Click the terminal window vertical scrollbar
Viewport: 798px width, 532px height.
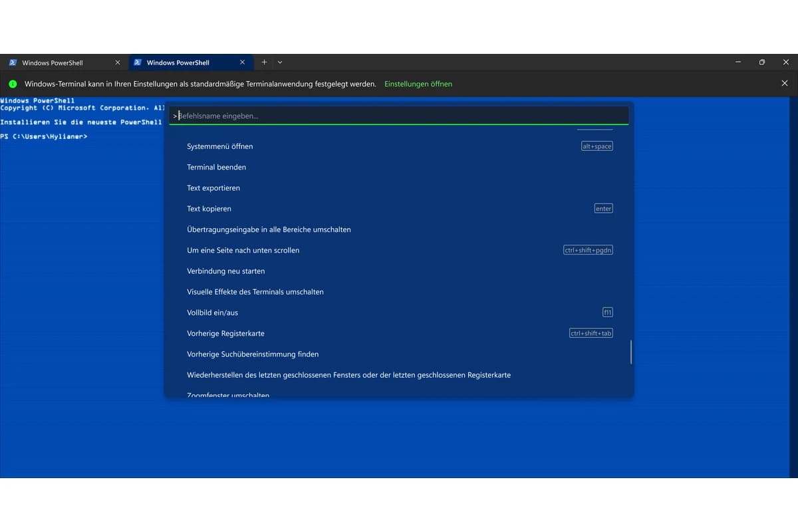pyautogui.click(x=794, y=287)
